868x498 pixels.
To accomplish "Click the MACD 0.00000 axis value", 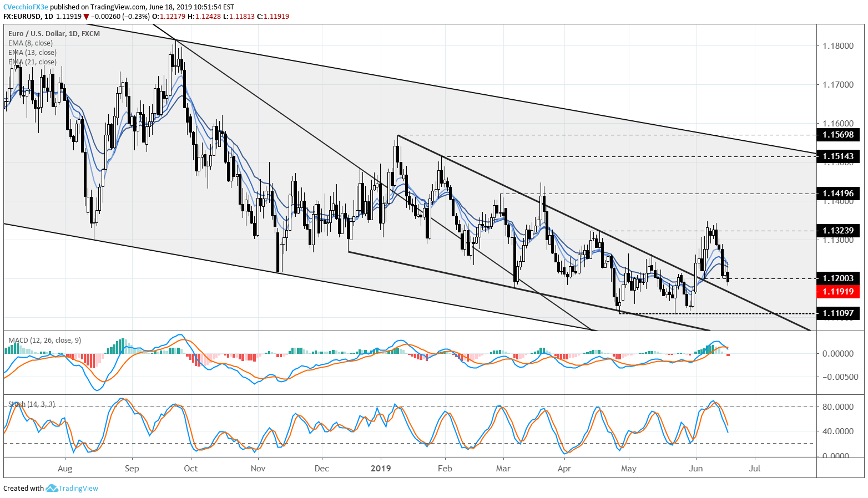I will tap(838, 353).
